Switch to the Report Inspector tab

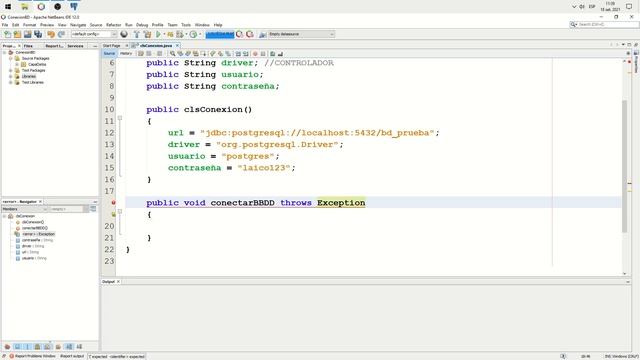pyautogui.click(x=53, y=46)
